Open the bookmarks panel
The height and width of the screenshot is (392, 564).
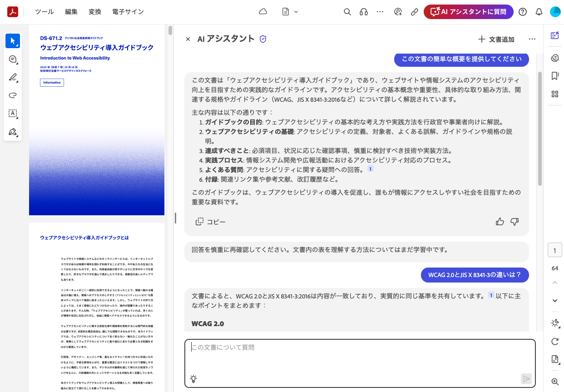point(554,76)
